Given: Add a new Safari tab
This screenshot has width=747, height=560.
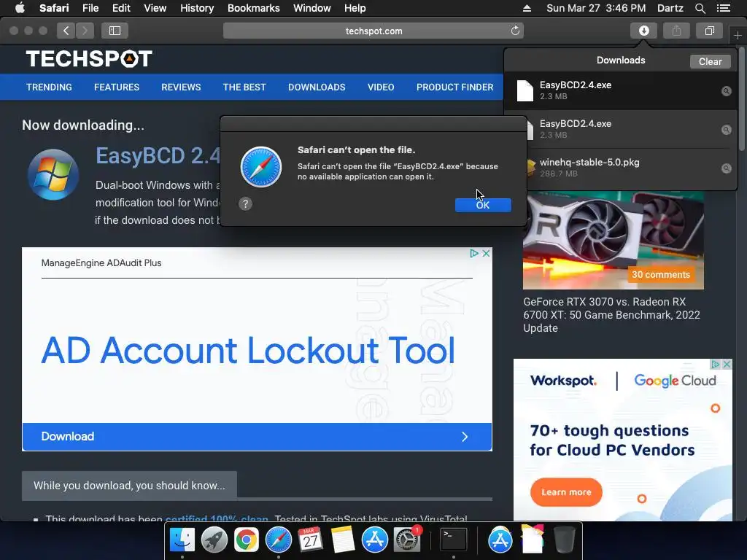Looking at the screenshot, I should pyautogui.click(x=738, y=35).
